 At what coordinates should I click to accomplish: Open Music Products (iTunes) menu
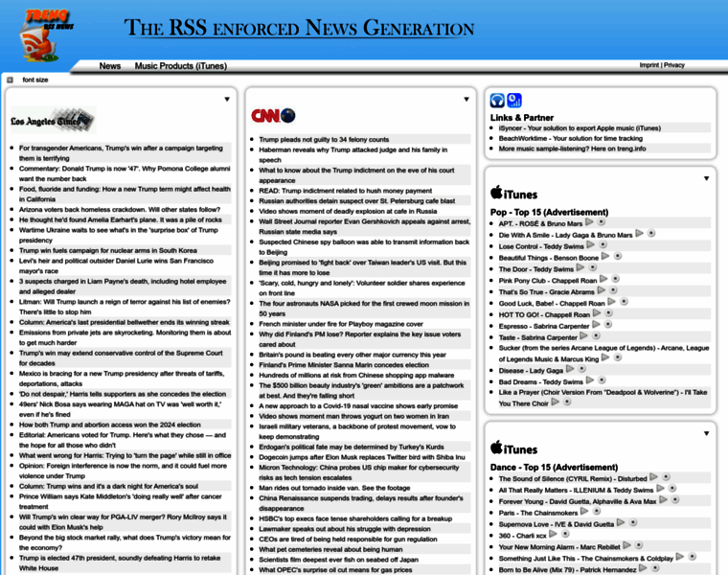coord(181,66)
